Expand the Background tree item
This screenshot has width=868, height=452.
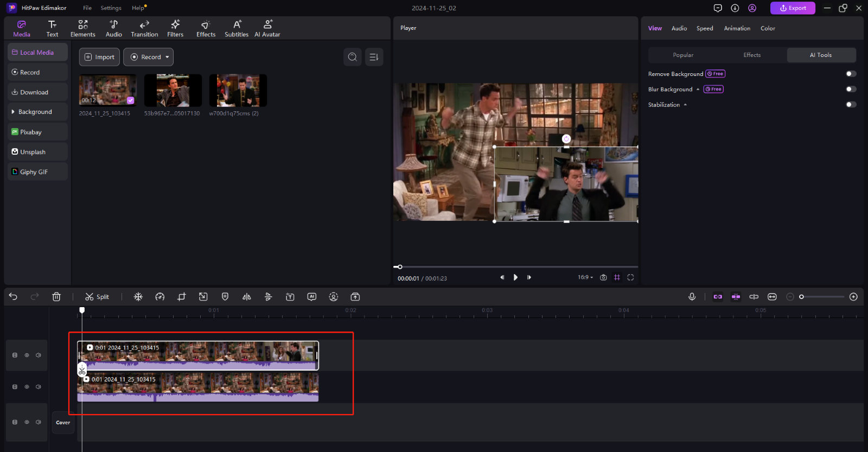click(13, 112)
